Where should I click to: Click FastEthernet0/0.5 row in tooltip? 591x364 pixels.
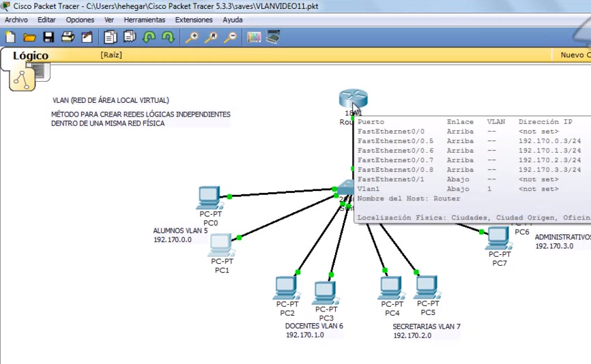[x=470, y=141]
